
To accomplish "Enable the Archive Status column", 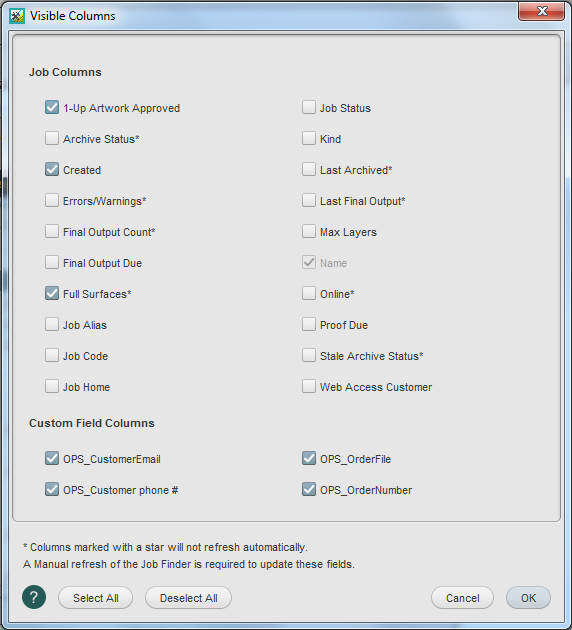I will click(x=52, y=138).
